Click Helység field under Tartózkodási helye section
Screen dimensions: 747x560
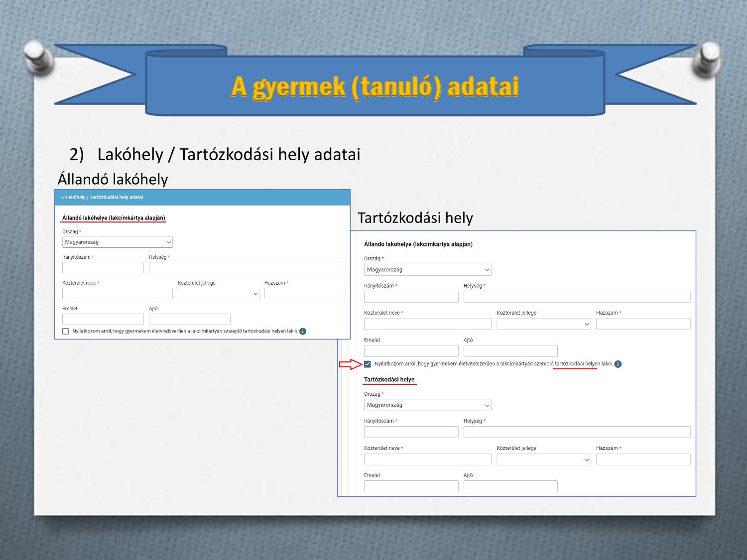coord(577,432)
